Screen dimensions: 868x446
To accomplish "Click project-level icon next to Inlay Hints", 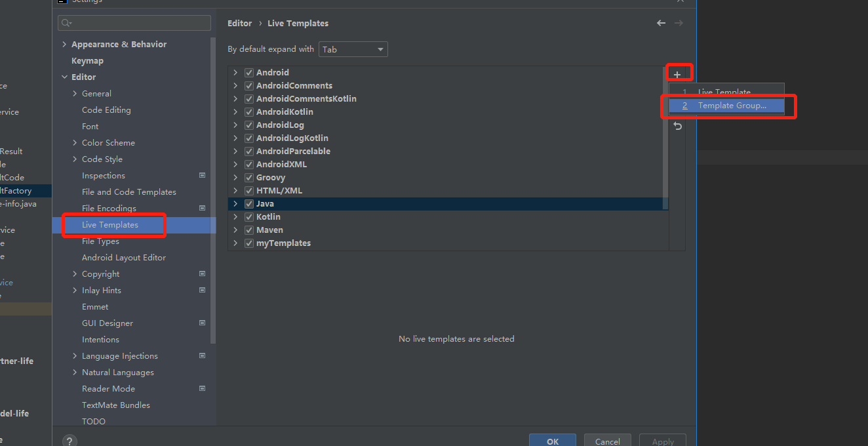I will tap(202, 290).
